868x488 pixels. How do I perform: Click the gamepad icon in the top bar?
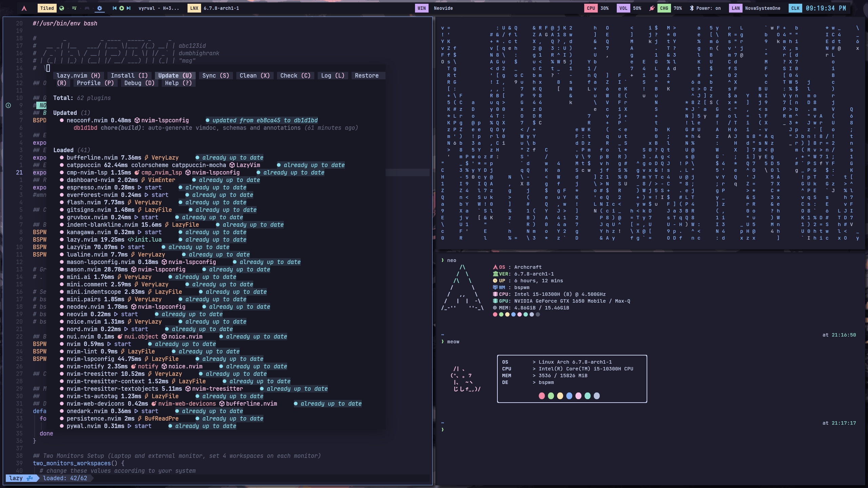pos(87,8)
